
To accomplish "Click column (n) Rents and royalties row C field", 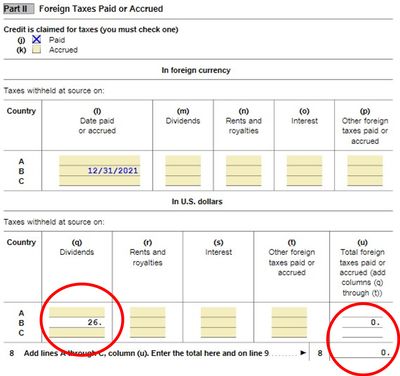I will click(x=244, y=181).
